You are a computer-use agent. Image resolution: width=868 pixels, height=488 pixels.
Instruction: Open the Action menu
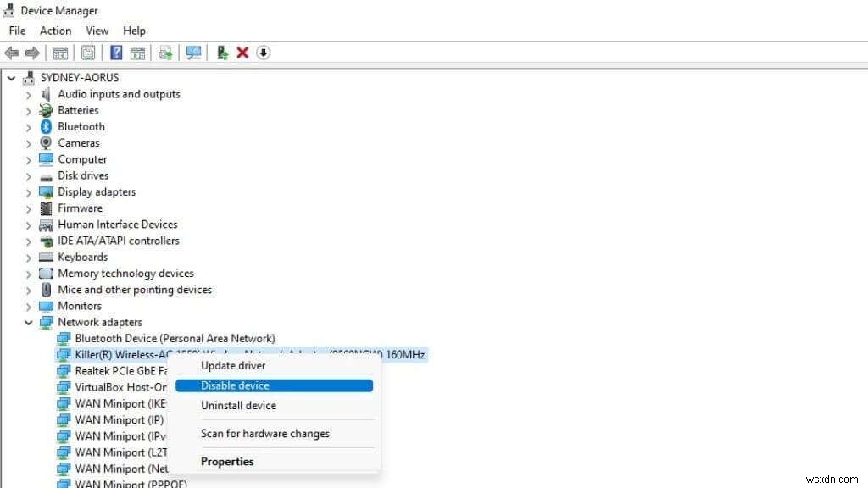pos(55,30)
